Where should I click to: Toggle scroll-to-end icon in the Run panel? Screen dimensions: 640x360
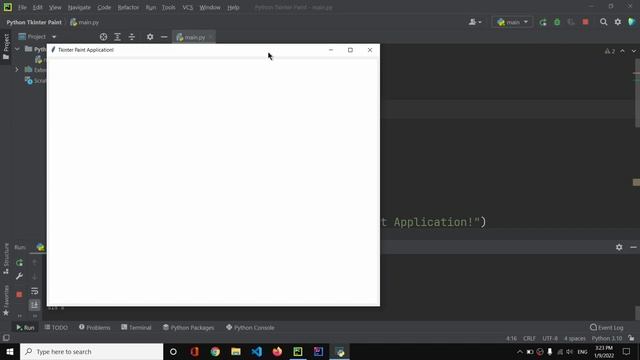coord(35,304)
